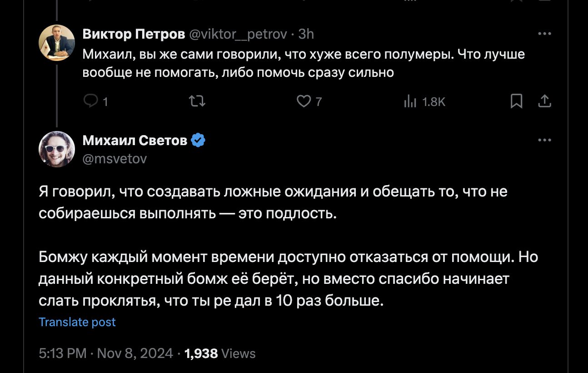Visit the @msvetov handle
Screen dimensions: 588x373
(115, 158)
